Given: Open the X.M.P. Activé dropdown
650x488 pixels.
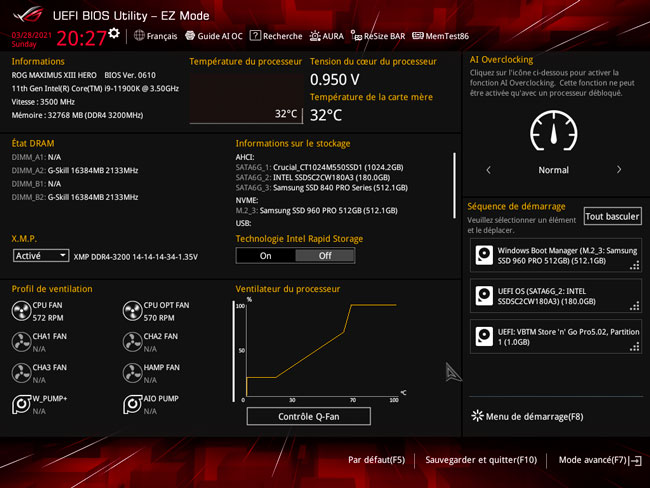Looking at the screenshot, I should coord(41,256).
